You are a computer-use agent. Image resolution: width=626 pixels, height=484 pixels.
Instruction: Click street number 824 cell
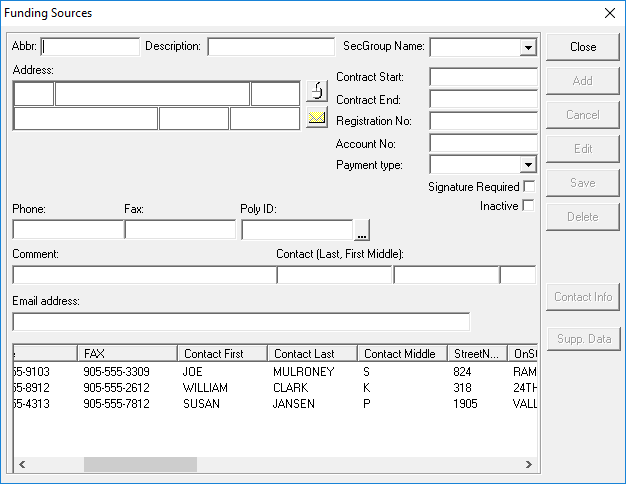tap(462, 372)
